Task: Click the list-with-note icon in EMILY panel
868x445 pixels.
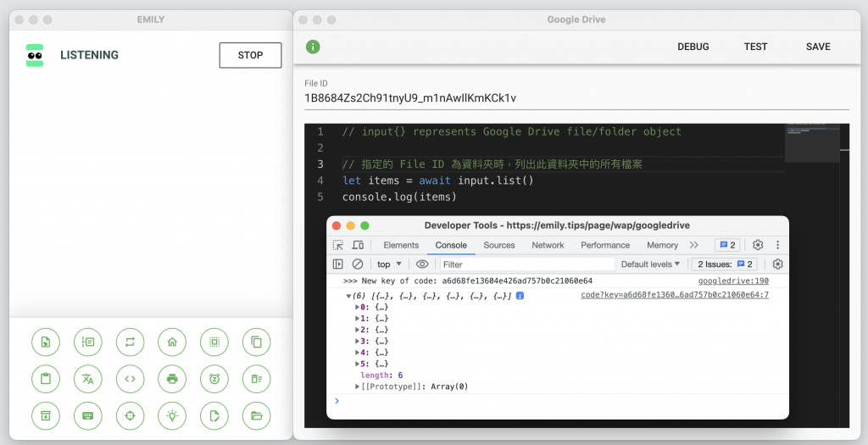Action: pos(88,342)
